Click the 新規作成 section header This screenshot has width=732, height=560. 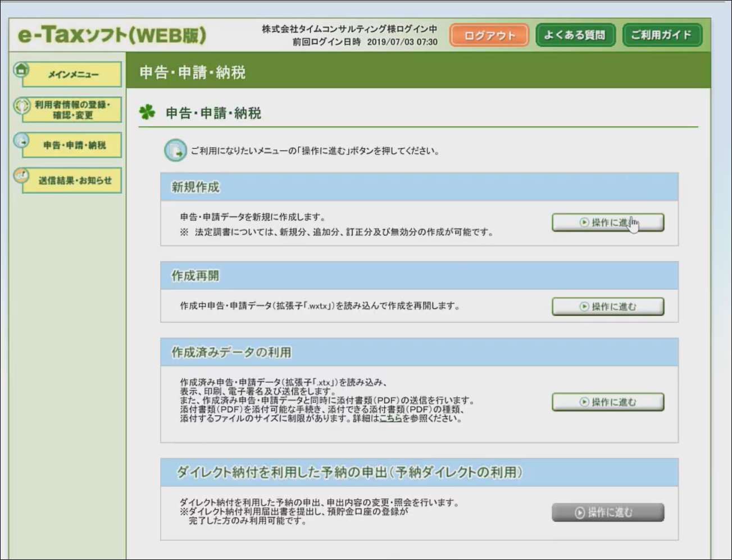pyautogui.click(x=419, y=187)
